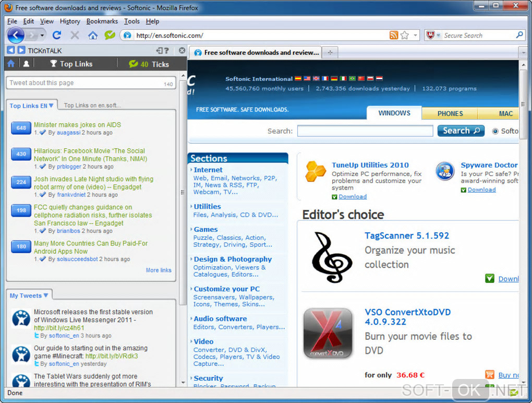Screen dimensions: 532x403
Task: Open the TICKnTALK user profile icon
Action: pyautogui.click(x=26, y=64)
